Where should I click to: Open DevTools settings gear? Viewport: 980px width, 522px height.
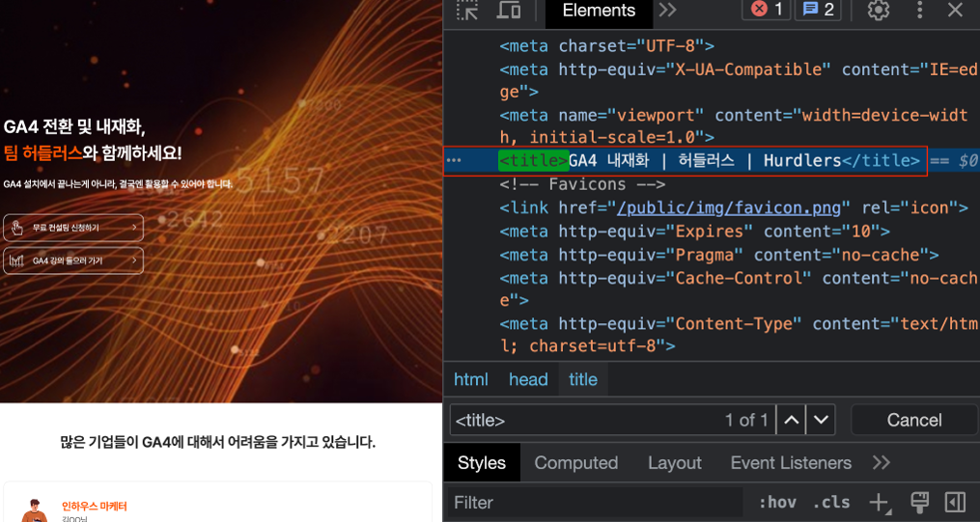click(878, 10)
